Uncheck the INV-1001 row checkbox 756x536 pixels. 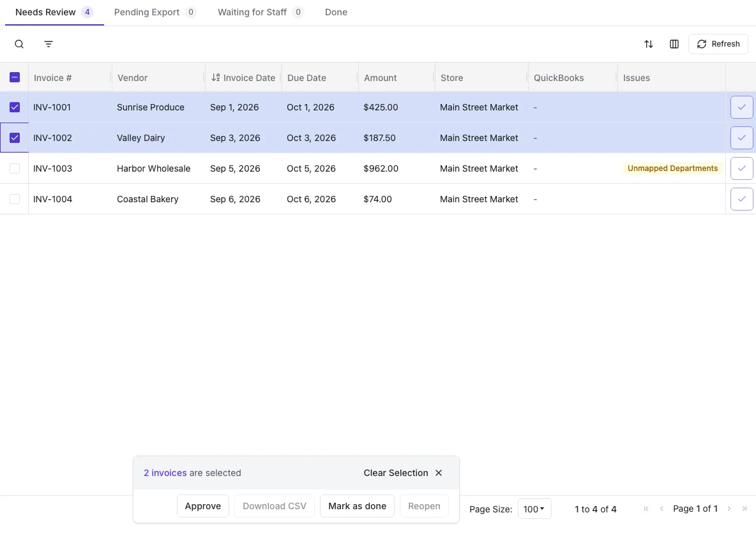[x=15, y=107]
